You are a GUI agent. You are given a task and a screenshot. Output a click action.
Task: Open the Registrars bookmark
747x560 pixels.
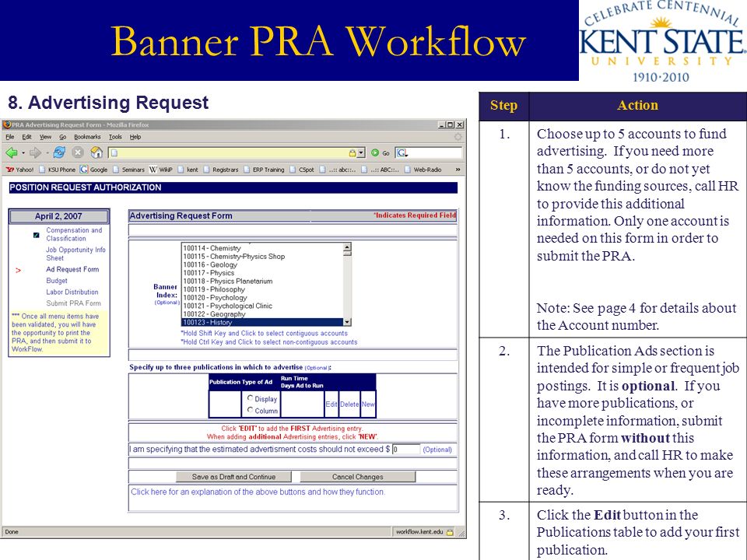point(221,170)
